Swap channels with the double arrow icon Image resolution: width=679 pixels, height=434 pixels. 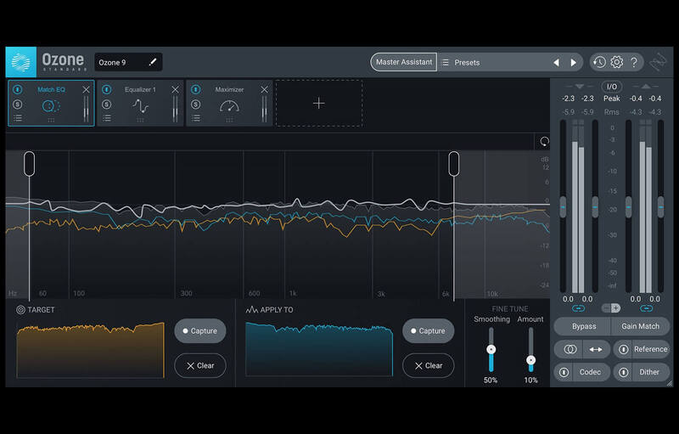[x=595, y=349]
